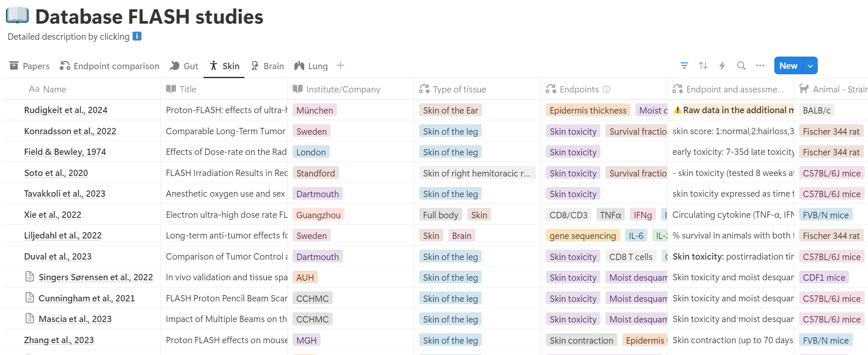Switch to the Gut tab

pyautogui.click(x=184, y=66)
